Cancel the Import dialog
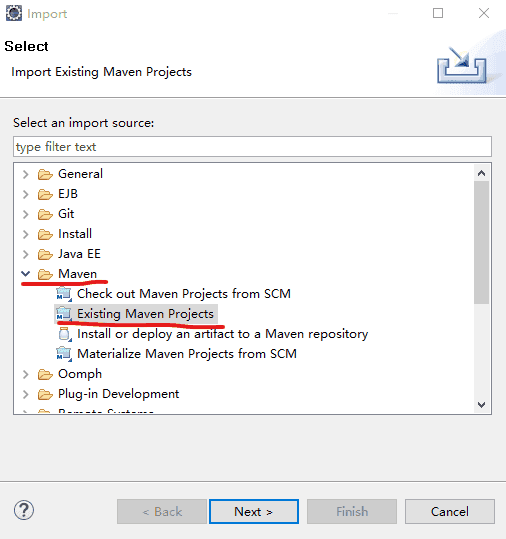 (450, 512)
